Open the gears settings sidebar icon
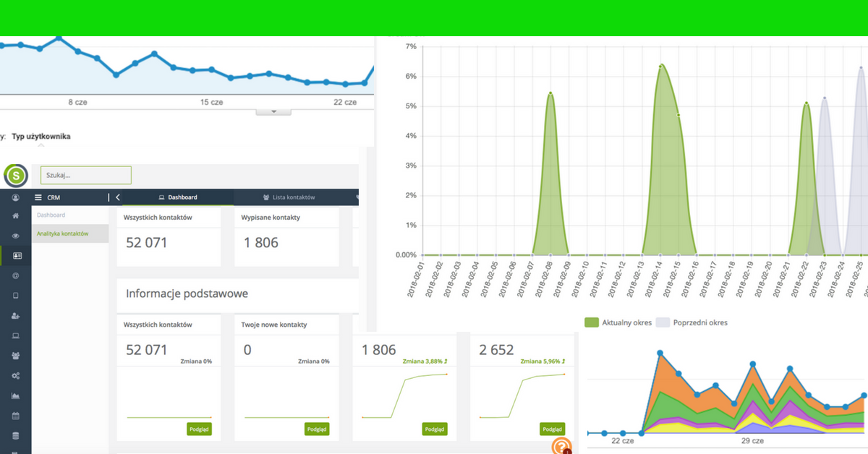Image resolution: width=868 pixels, height=454 pixels. click(x=16, y=376)
